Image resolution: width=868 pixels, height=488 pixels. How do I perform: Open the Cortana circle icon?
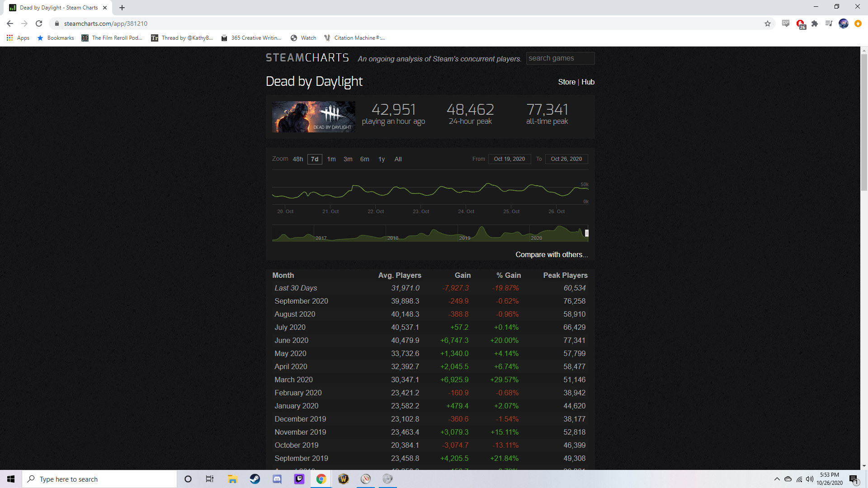pyautogui.click(x=188, y=479)
